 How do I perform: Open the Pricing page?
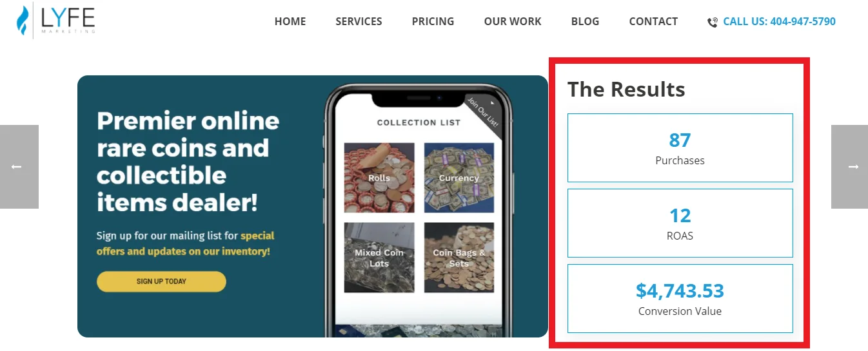point(433,21)
